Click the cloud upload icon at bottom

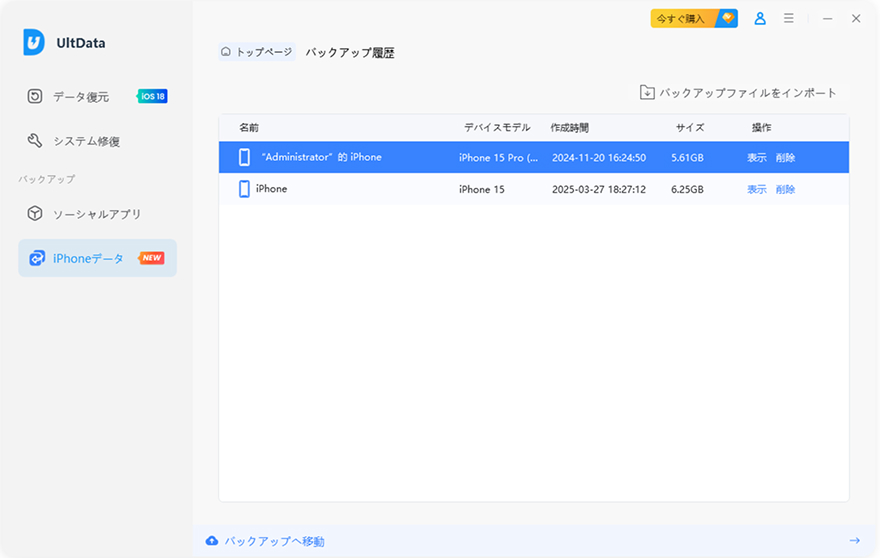coord(212,541)
